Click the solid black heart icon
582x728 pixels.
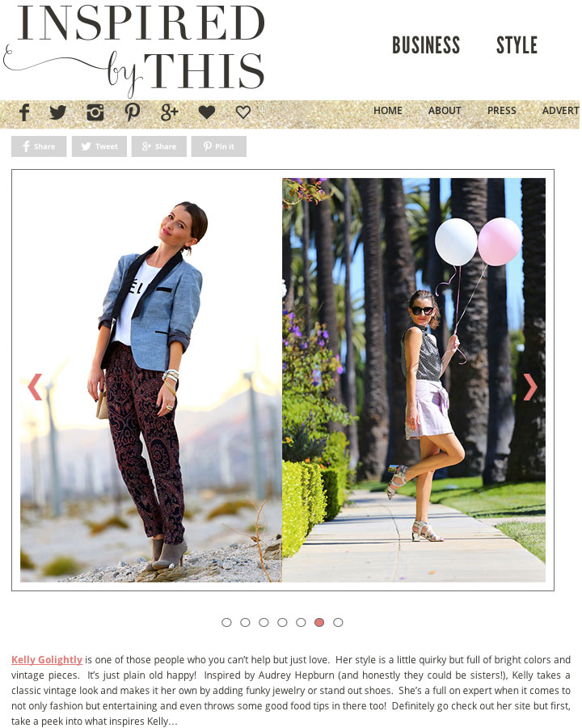pos(207,112)
